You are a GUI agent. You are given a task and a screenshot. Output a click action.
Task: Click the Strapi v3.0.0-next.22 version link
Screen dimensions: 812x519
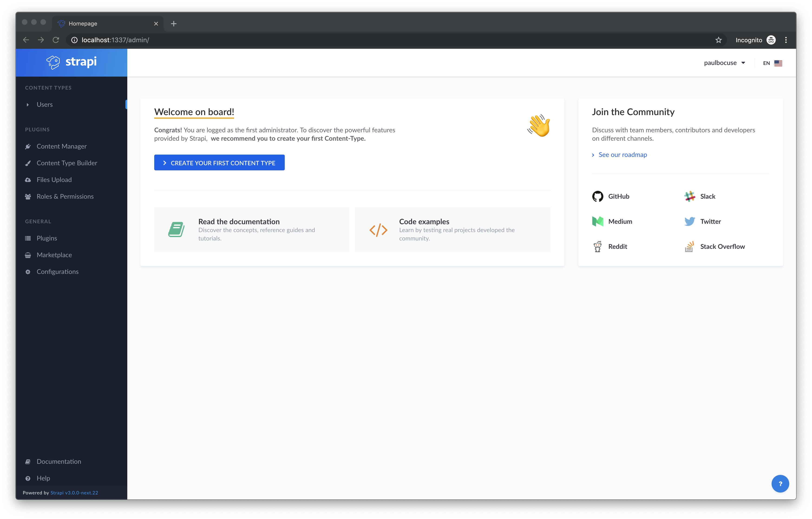[x=74, y=493]
